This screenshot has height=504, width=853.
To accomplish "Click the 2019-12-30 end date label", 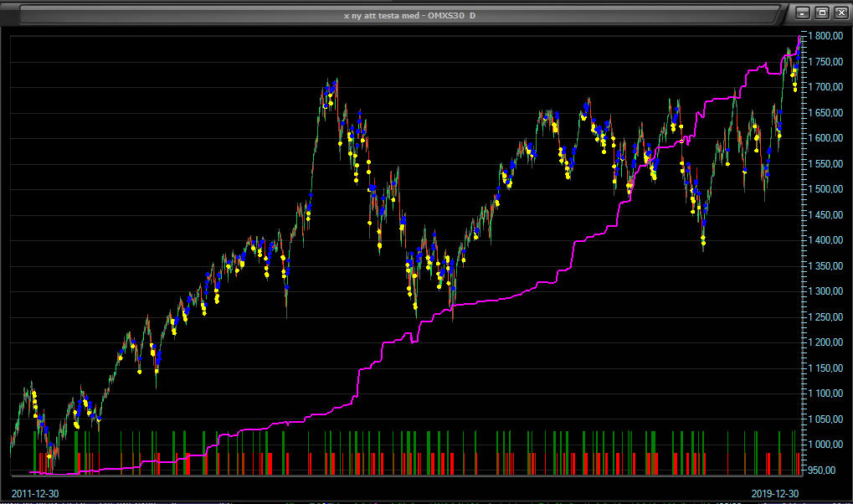I will tap(775, 493).
